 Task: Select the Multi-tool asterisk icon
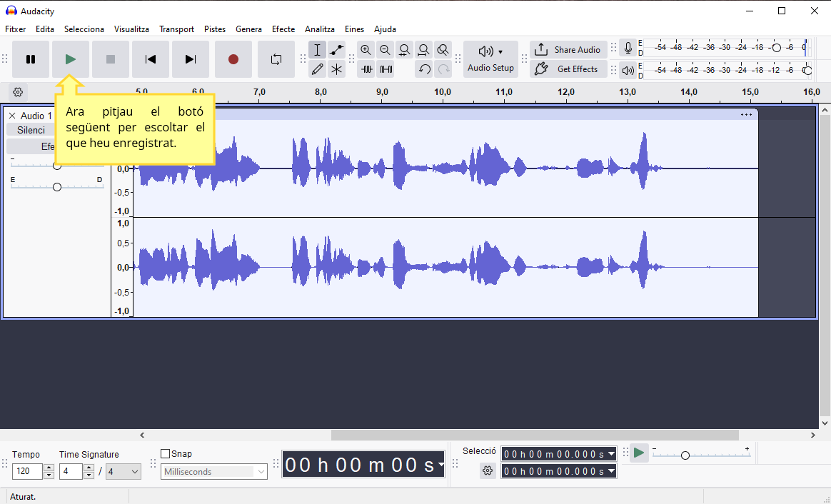336,69
